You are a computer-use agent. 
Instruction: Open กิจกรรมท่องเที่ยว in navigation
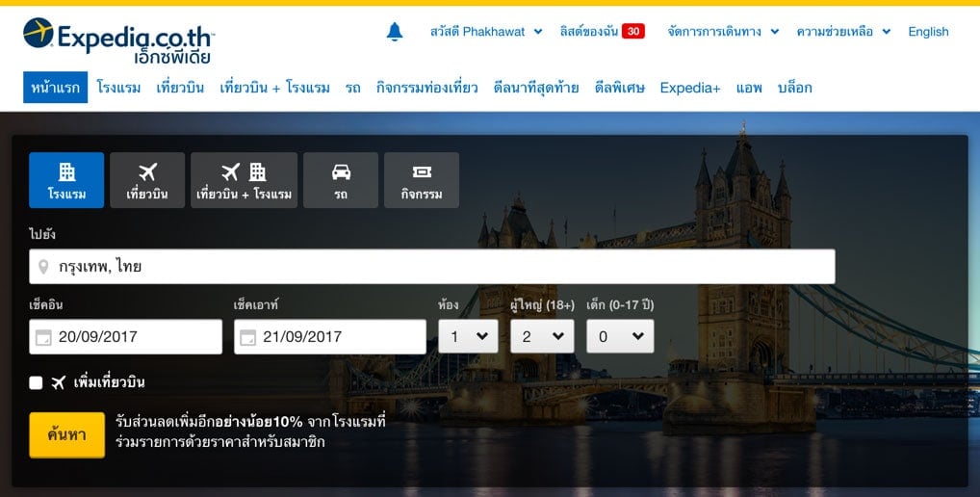point(426,88)
